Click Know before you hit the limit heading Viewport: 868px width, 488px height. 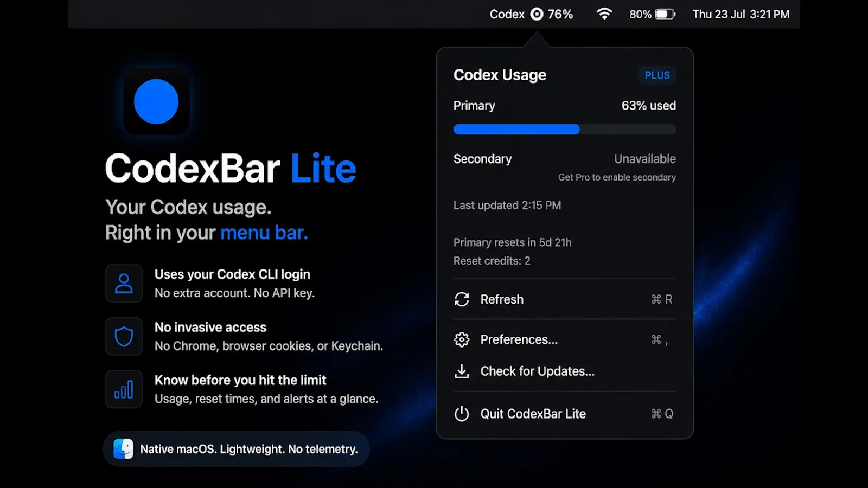(x=240, y=380)
